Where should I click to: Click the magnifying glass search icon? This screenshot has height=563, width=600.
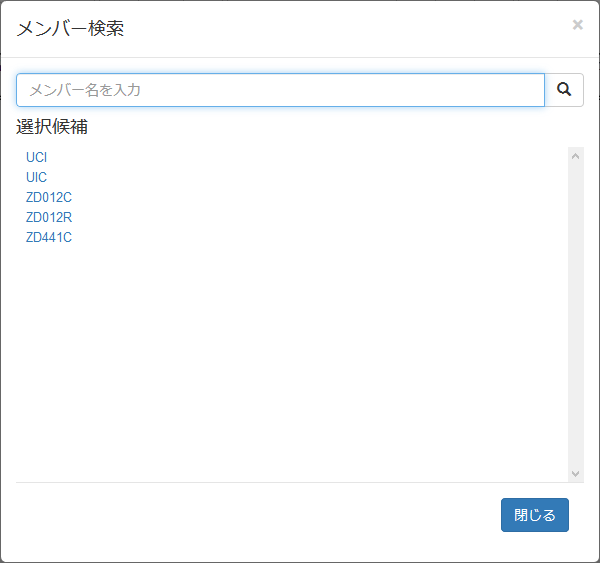[x=564, y=90]
